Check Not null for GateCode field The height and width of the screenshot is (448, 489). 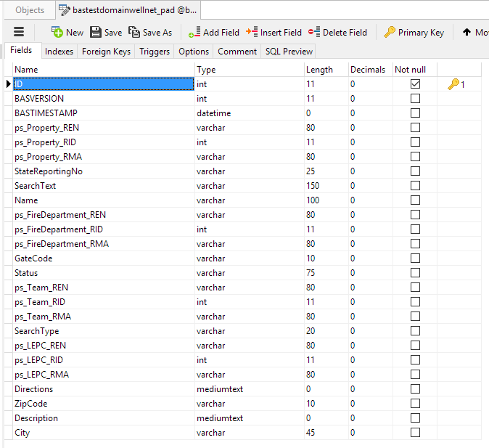[x=415, y=258]
